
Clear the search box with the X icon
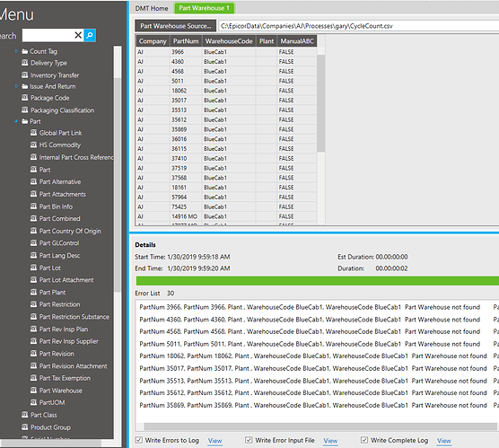pyautogui.click(x=78, y=35)
